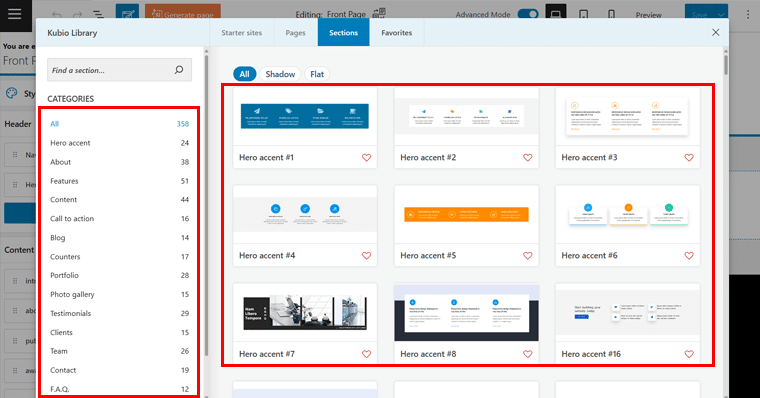Favorite Hero accent #16 with heart icon
The height and width of the screenshot is (398, 760).
tap(689, 354)
